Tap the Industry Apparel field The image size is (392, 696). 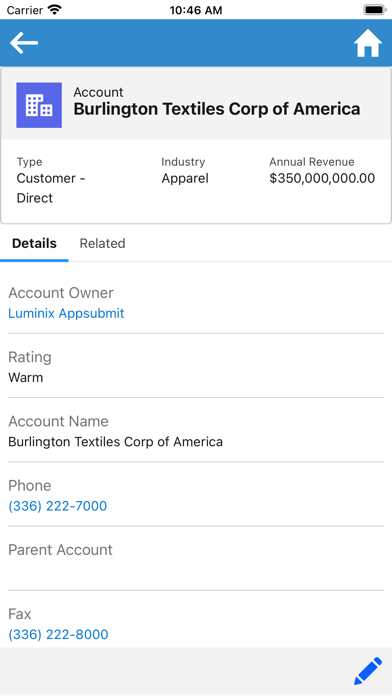[x=185, y=171]
